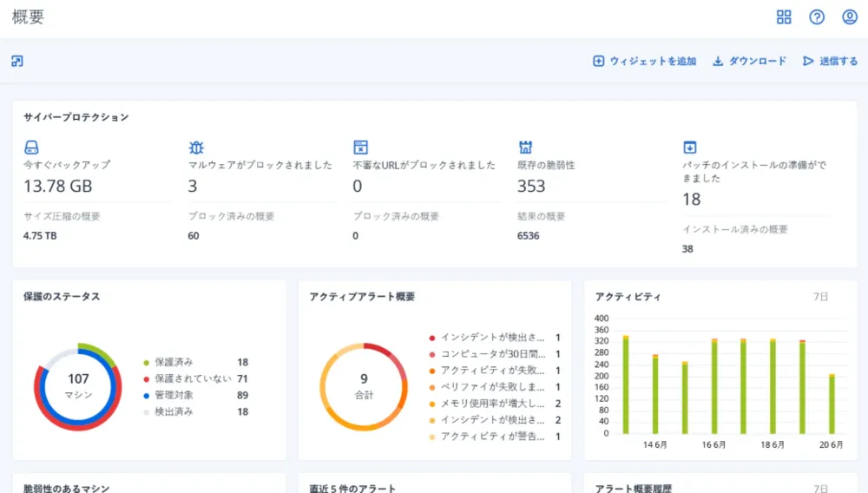This screenshot has height=493, width=868.
Task: Click red color dot beside 保護されていない
Action: pos(146,379)
